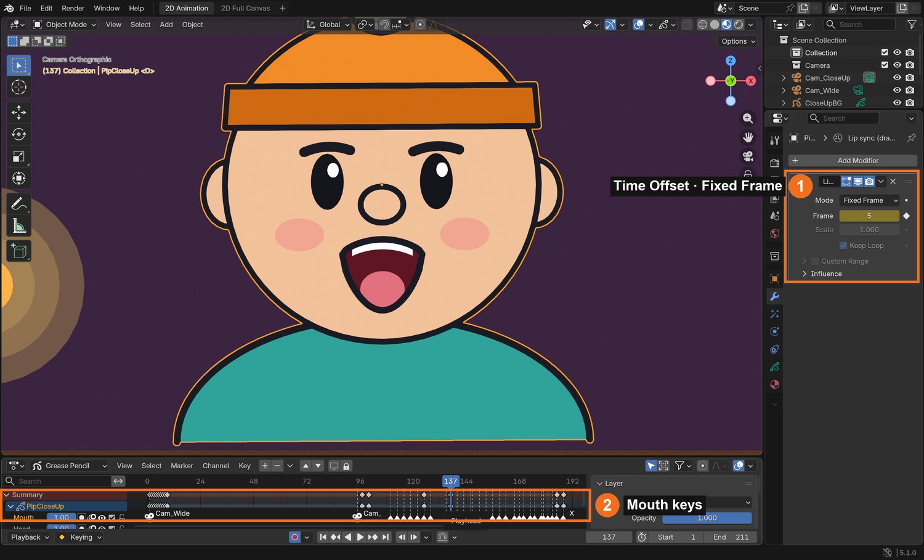Image resolution: width=924 pixels, height=560 pixels.
Task: Uncheck the Collection exclude checkbox
Action: [885, 52]
